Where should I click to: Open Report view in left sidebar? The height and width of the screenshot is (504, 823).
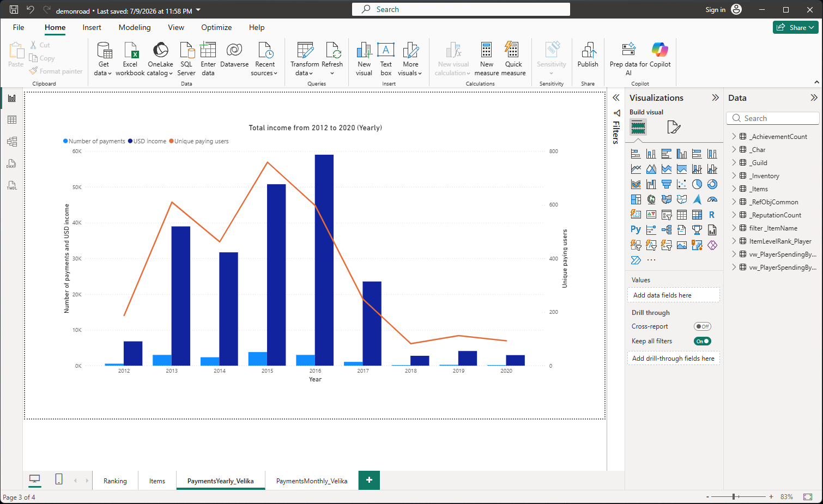pos(12,98)
